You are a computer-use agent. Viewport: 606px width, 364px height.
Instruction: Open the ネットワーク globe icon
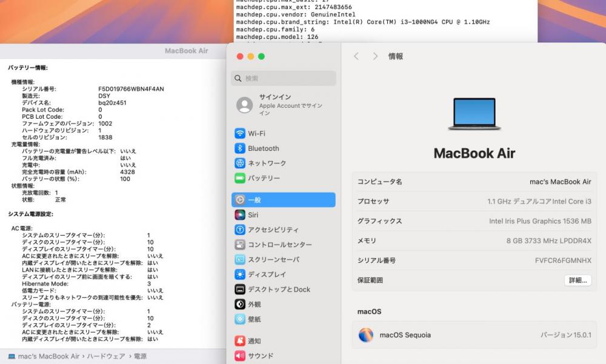(240, 163)
